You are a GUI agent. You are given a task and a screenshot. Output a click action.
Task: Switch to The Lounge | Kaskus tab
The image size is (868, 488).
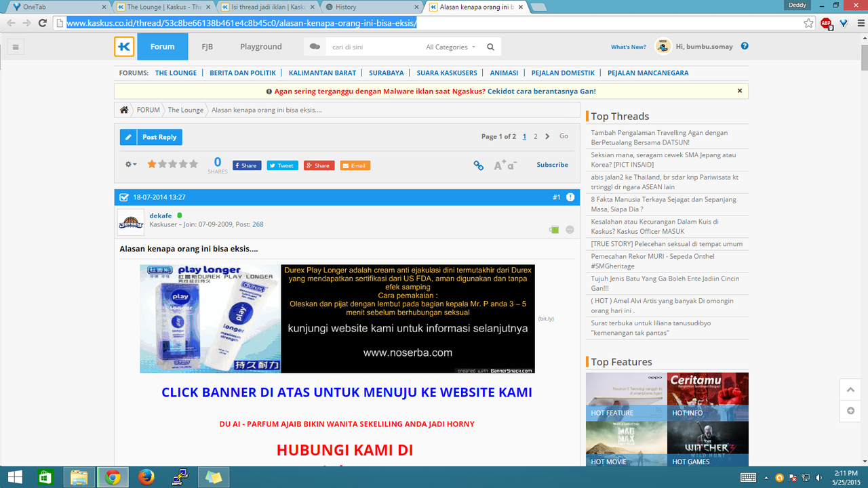pyautogui.click(x=163, y=7)
